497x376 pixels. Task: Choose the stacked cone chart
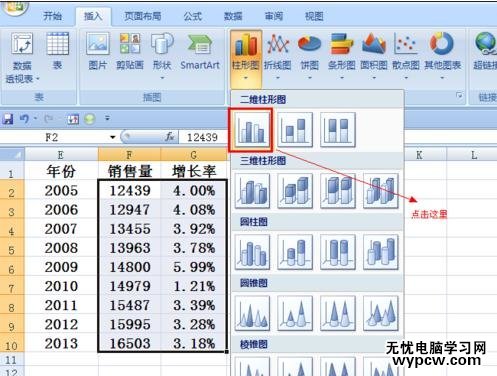[295, 314]
